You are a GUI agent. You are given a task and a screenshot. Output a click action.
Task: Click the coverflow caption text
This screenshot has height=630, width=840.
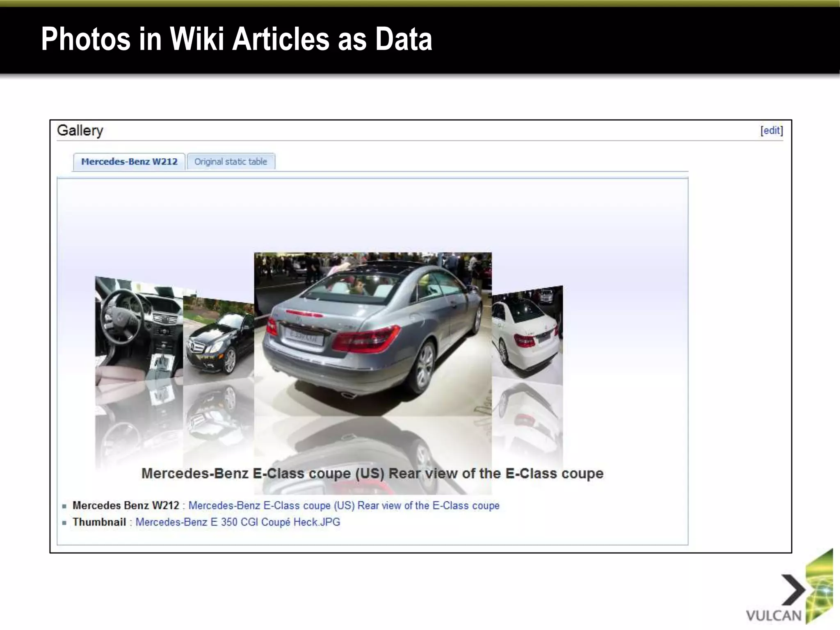tap(372, 473)
